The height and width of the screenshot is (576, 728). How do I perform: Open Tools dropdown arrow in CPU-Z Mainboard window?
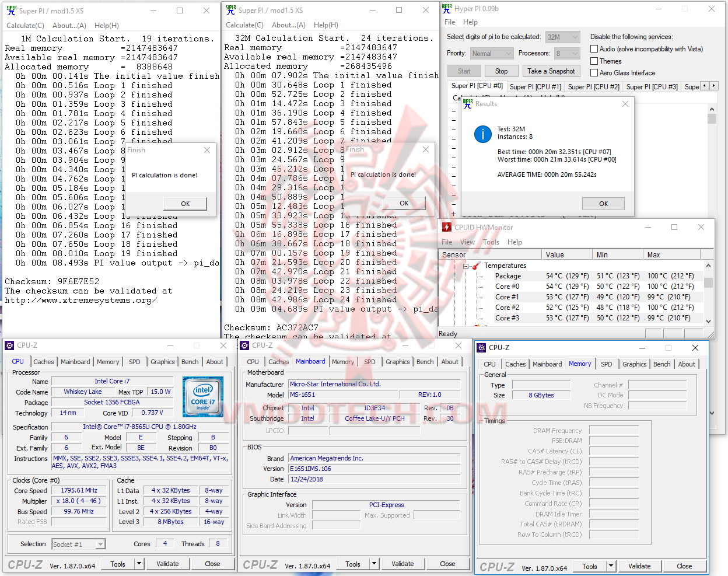click(374, 564)
